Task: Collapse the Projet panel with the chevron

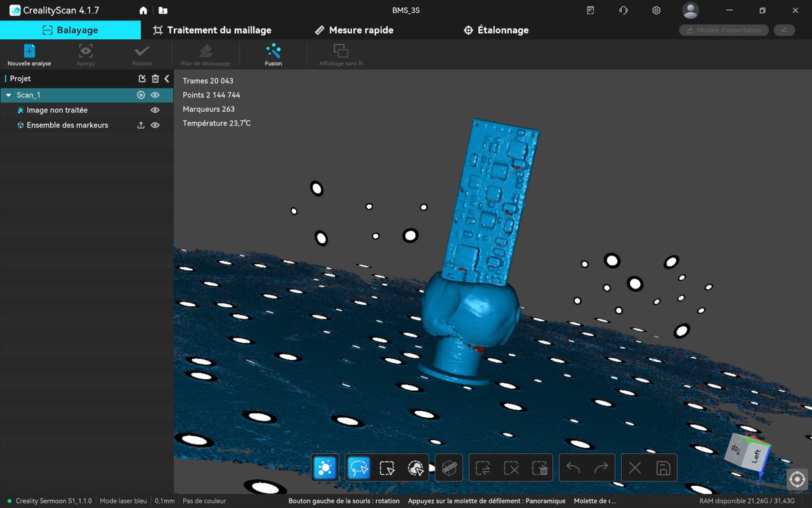Action: click(166, 78)
